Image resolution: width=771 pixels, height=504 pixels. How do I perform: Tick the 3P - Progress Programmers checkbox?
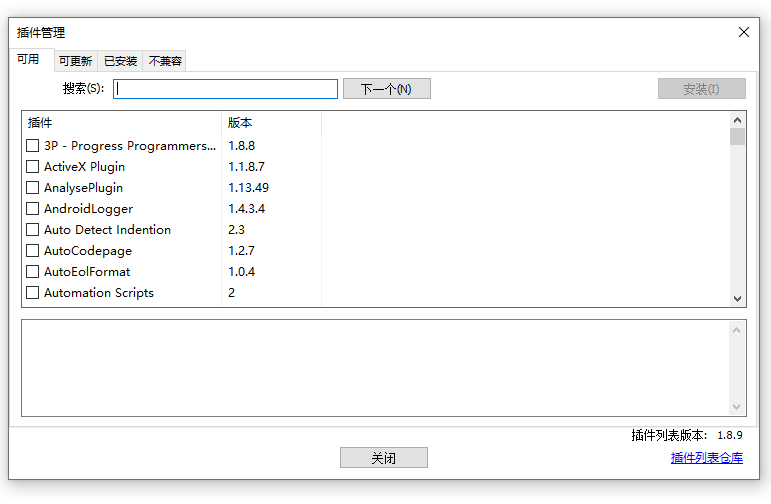click(32, 146)
